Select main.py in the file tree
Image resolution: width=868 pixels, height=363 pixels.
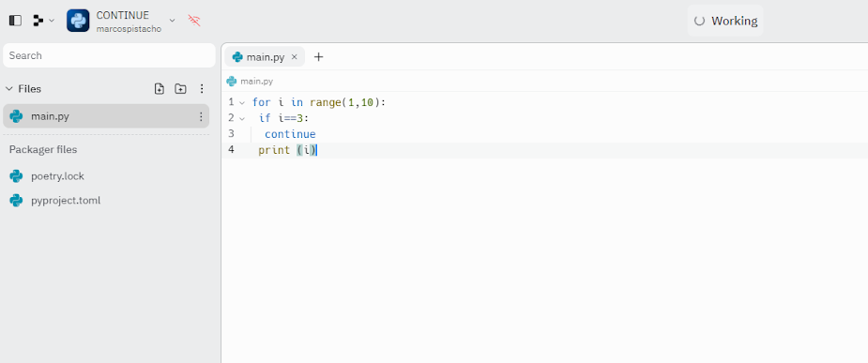pyautogui.click(x=106, y=116)
